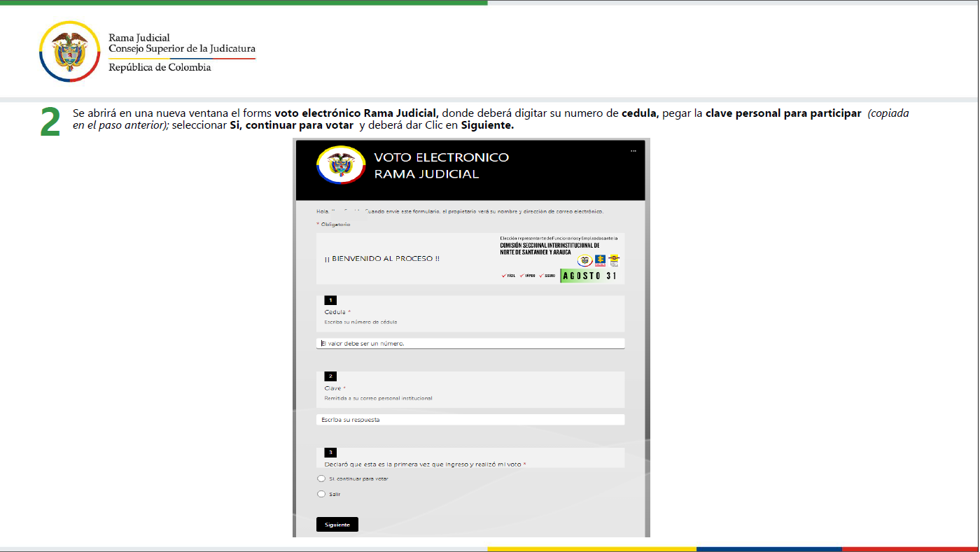Viewport: 980px width, 552px height.
Task: Click the 'República de Colombia' header text
Action: click(x=160, y=68)
